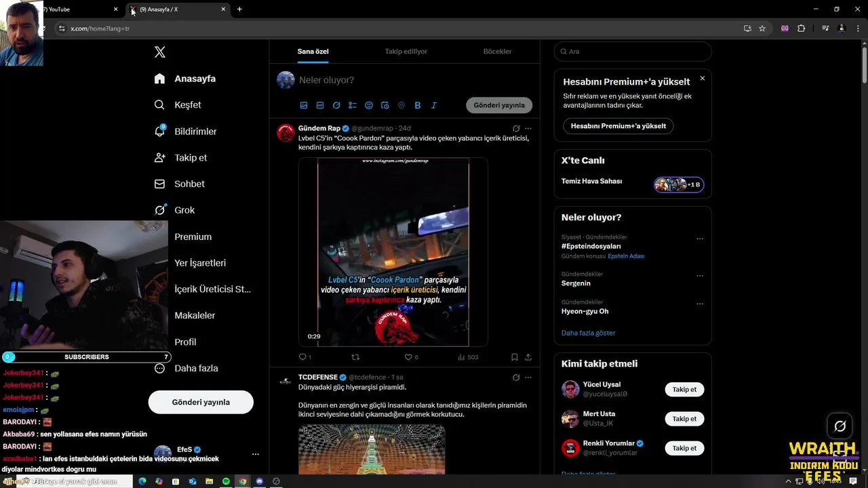Add a GIF with the GIF icon
Viewport: 868px width, 488px height.
tap(320, 105)
